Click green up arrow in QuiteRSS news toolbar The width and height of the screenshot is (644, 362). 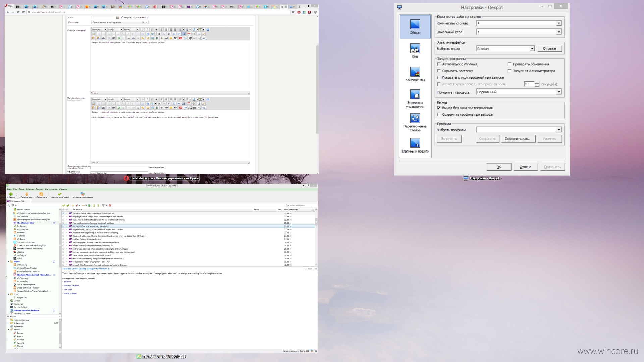pos(98,206)
